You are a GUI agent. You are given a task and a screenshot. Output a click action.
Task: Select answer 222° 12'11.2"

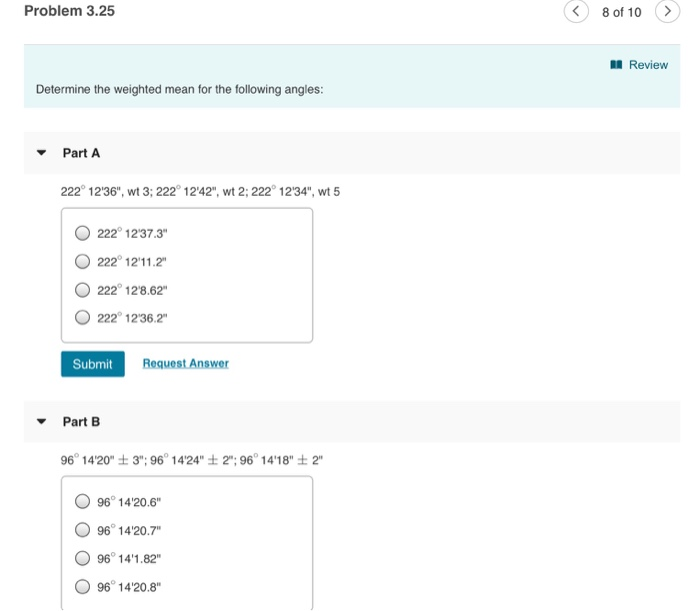82,262
